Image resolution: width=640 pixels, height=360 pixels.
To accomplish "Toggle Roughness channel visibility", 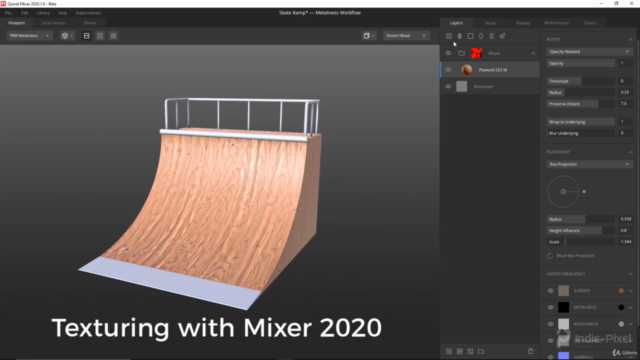I will coord(551,324).
